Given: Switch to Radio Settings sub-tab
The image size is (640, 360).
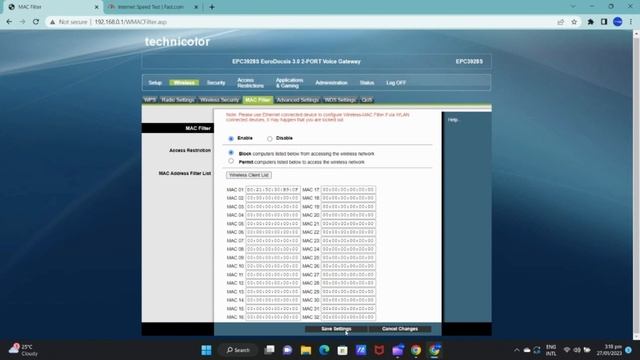Looking at the screenshot, I should click(x=178, y=100).
